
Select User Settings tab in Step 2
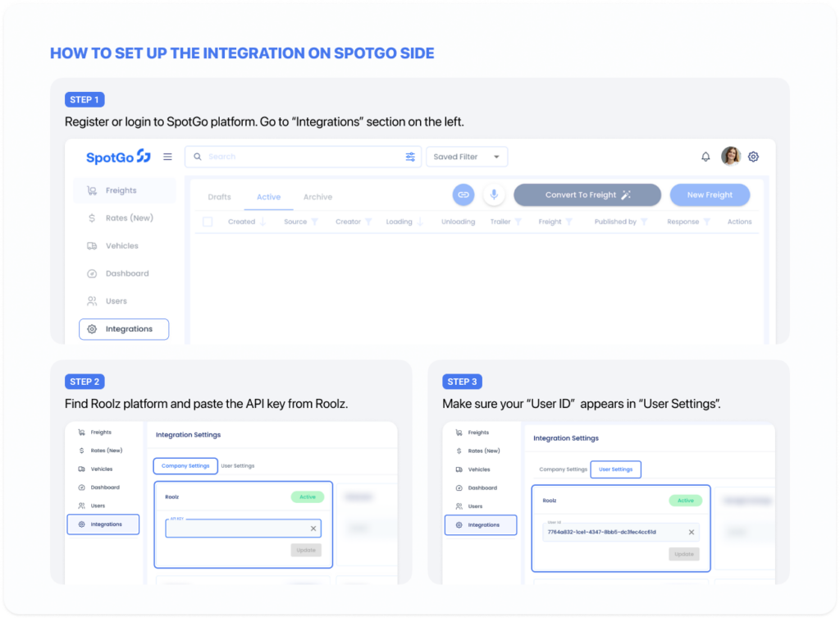click(237, 466)
